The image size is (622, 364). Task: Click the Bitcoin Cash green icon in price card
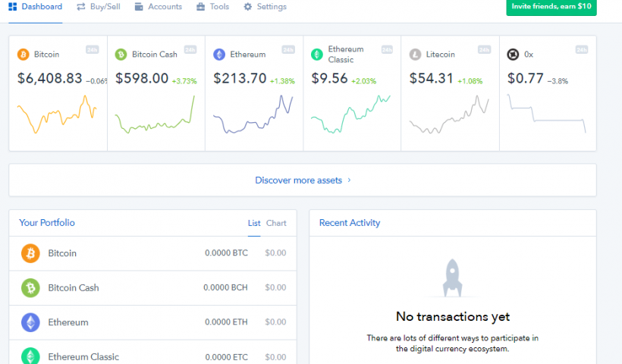pos(121,55)
